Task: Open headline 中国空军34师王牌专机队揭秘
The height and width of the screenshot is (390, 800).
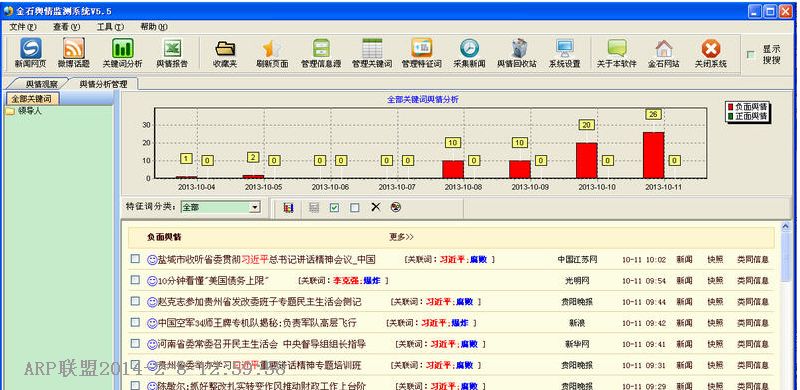Action: tap(257, 323)
